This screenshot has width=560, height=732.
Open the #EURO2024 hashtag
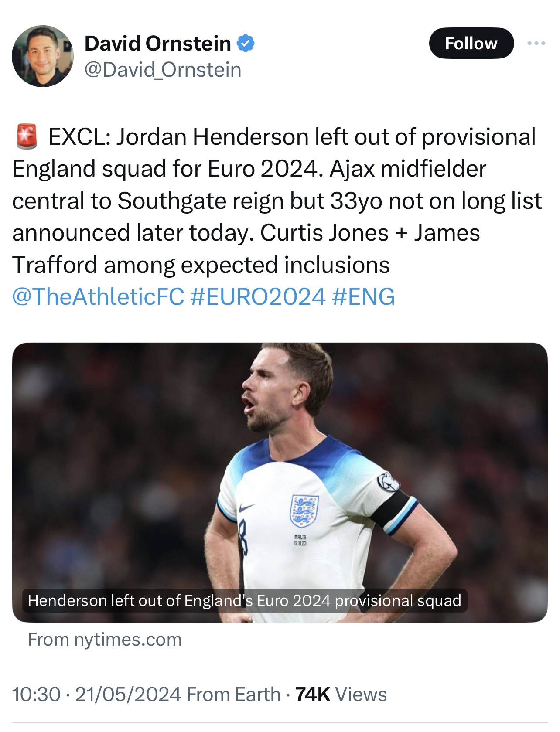(258, 296)
